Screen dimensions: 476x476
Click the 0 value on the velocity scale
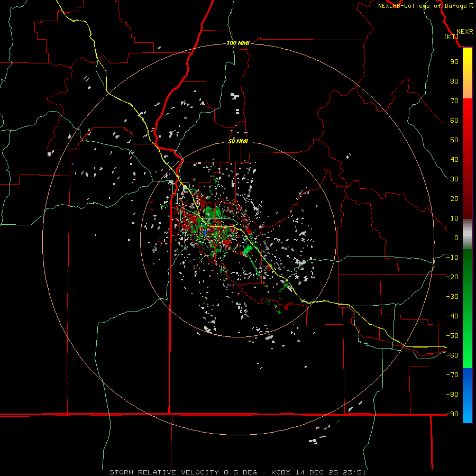coord(456,238)
